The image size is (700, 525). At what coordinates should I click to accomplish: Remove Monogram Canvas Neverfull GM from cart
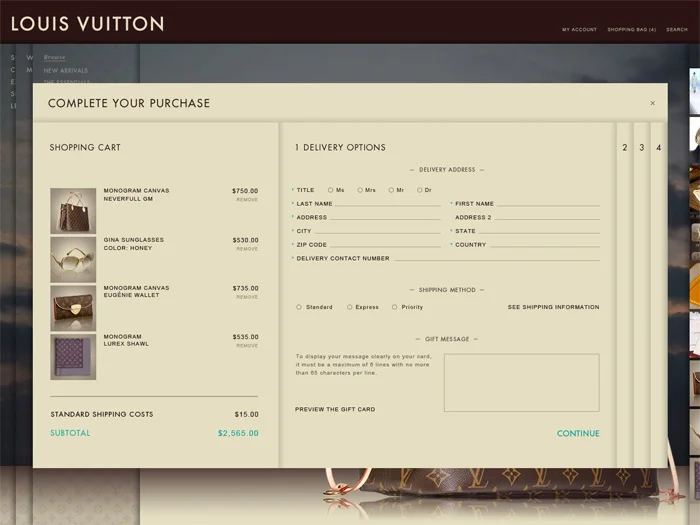247,200
